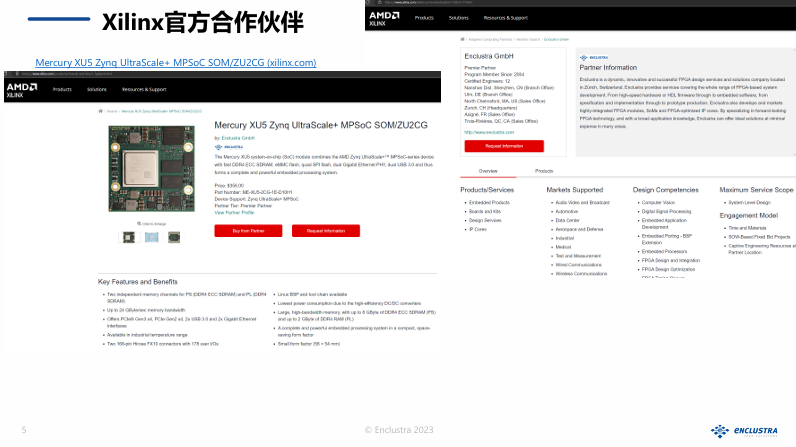Open Solutions menu on partner page
796x447 pixels.
click(x=459, y=18)
